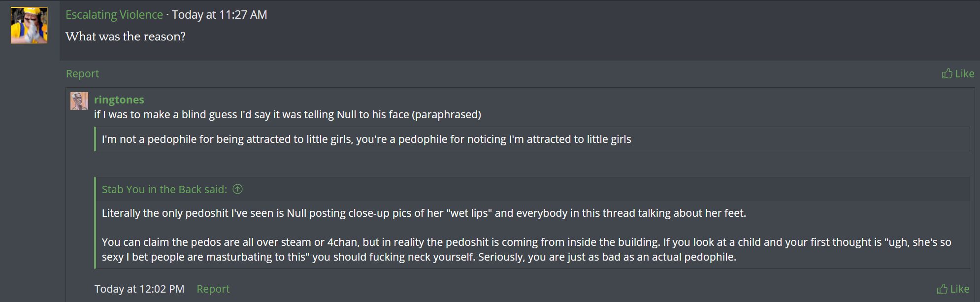Viewport: 980px width, 302px height.
Task: Open the 'Today at 11:27 AM' timestamp permalink
Action: pyautogui.click(x=219, y=15)
